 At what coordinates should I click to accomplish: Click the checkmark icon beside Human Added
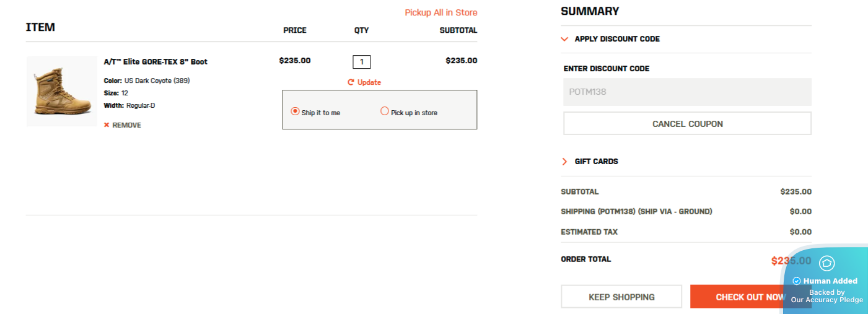(x=797, y=281)
